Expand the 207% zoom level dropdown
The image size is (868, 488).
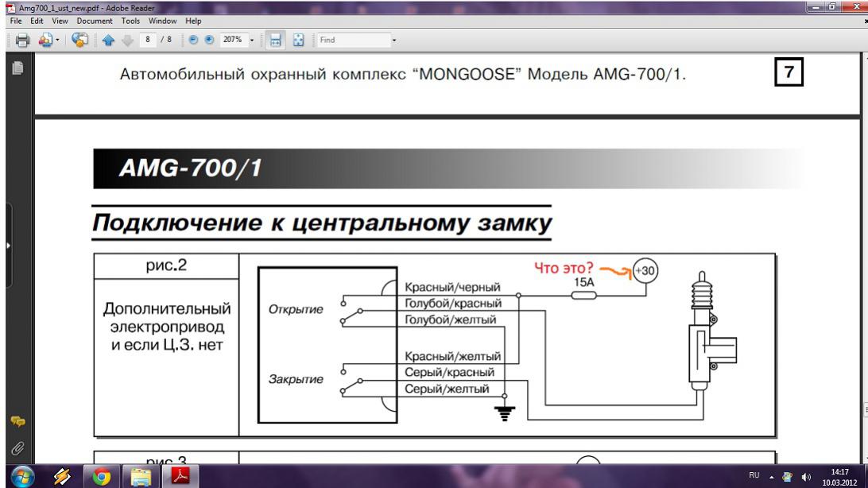click(x=252, y=40)
